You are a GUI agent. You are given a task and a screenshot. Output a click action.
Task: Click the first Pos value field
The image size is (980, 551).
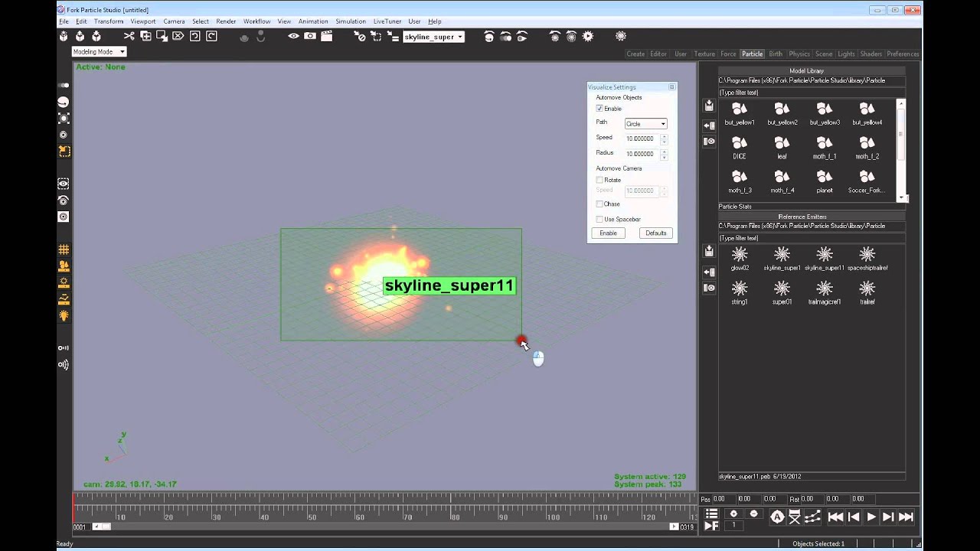725,499
